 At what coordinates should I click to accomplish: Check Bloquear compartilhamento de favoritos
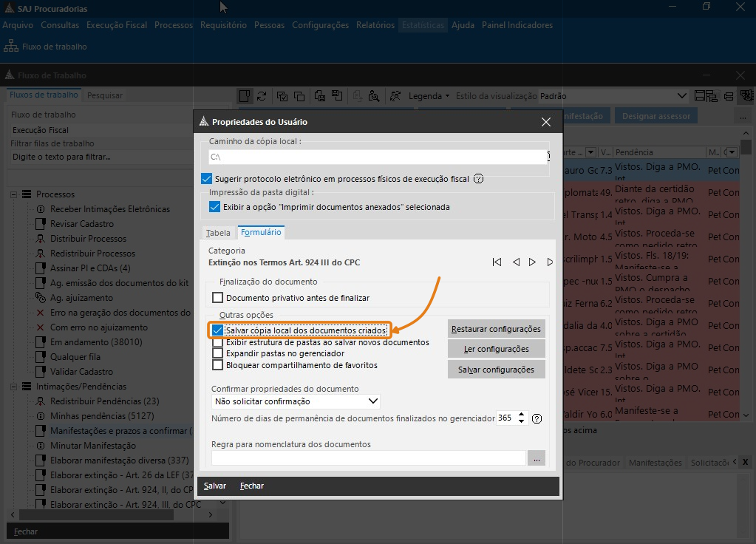(x=218, y=365)
